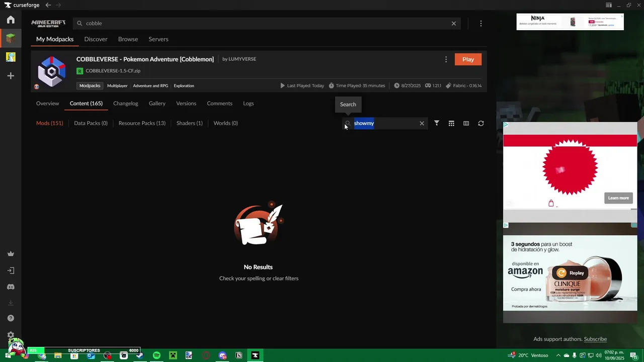The height and width of the screenshot is (362, 644).
Task: Open Spotify from the taskbar
Action: coord(156,355)
